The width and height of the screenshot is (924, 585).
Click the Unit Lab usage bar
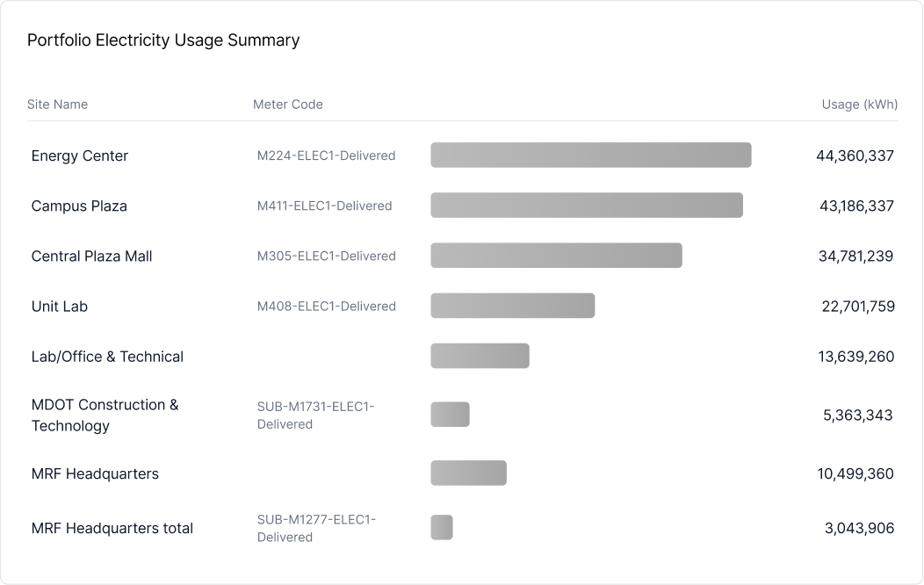point(512,306)
